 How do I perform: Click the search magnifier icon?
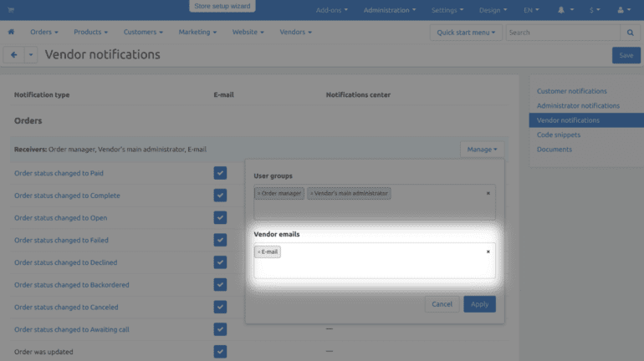pos(631,33)
